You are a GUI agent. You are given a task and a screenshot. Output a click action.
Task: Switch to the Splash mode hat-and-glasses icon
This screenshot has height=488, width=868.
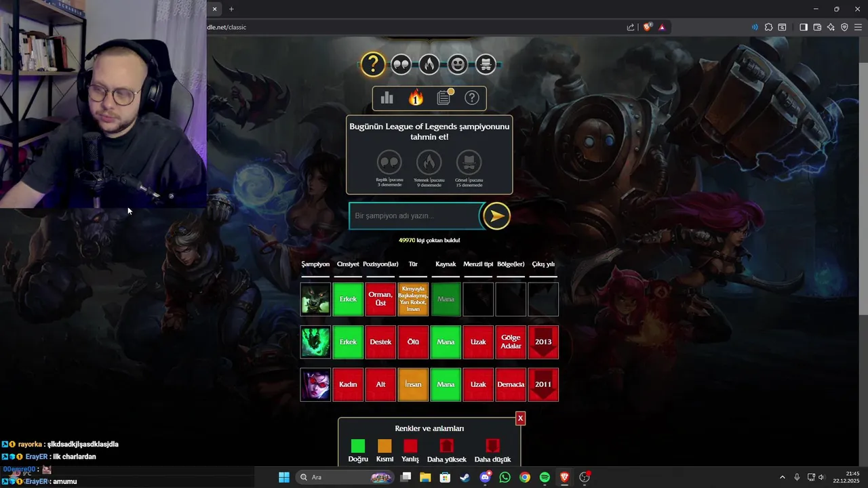[x=486, y=64]
